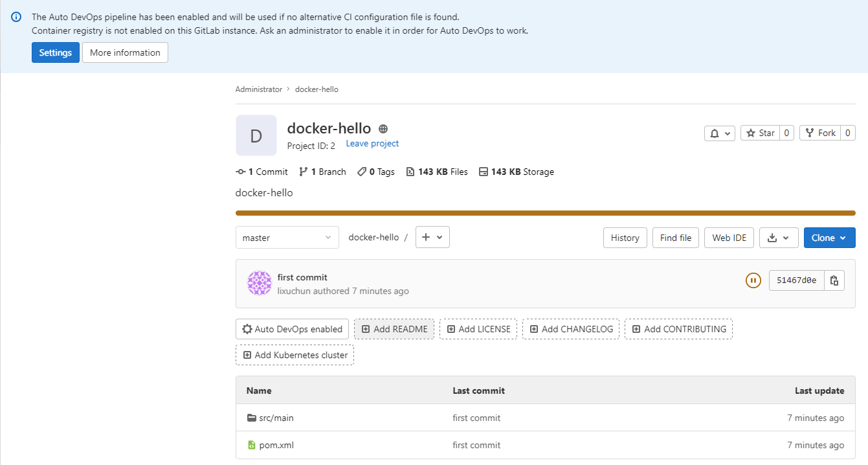
Task: Open the 1 Branch link
Action: coord(323,172)
